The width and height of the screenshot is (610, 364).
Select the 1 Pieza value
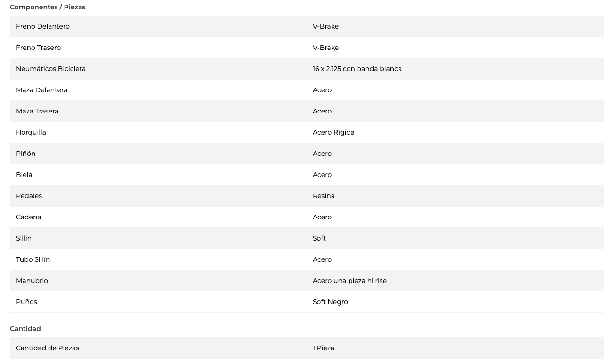(x=323, y=348)
